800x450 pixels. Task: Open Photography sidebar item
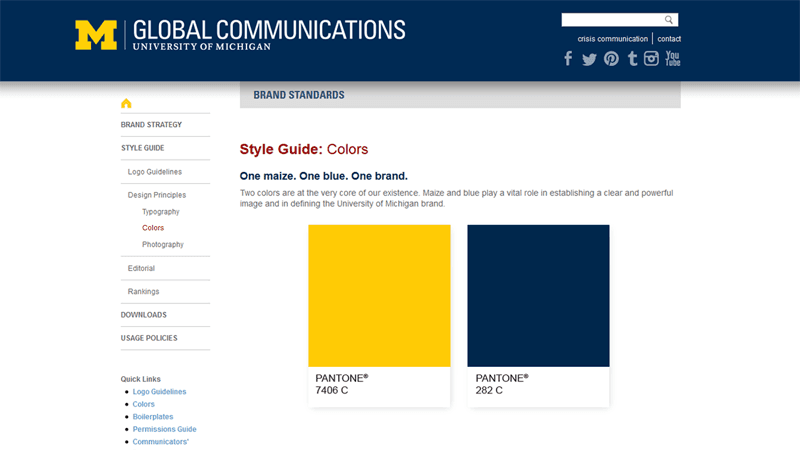(x=163, y=244)
